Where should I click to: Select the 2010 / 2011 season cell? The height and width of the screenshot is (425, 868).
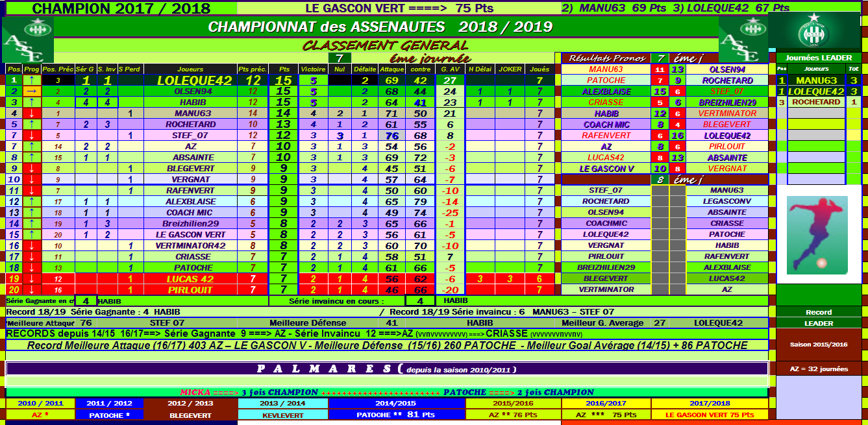(x=40, y=404)
